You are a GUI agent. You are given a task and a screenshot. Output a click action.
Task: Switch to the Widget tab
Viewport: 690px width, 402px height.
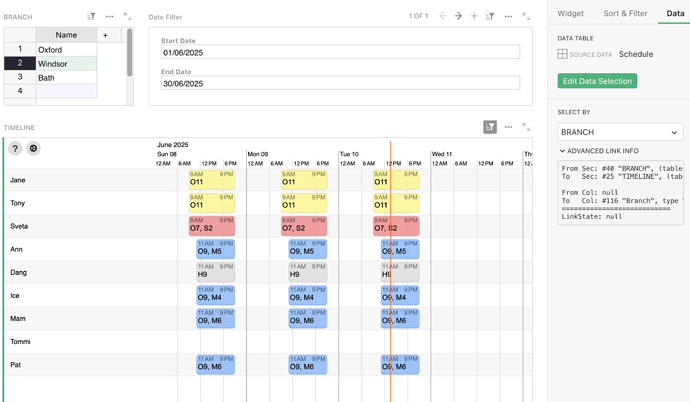point(570,14)
